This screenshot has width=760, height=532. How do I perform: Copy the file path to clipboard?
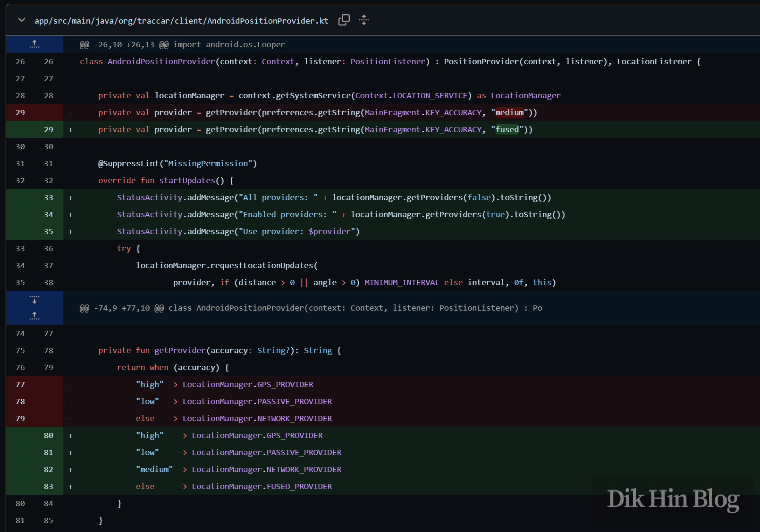(x=344, y=20)
